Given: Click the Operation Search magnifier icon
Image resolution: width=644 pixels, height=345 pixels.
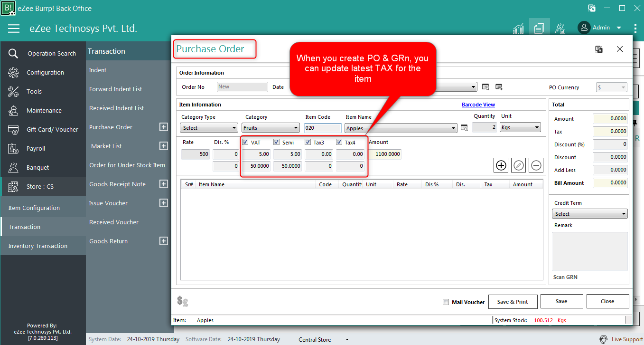Looking at the screenshot, I should coord(13,53).
